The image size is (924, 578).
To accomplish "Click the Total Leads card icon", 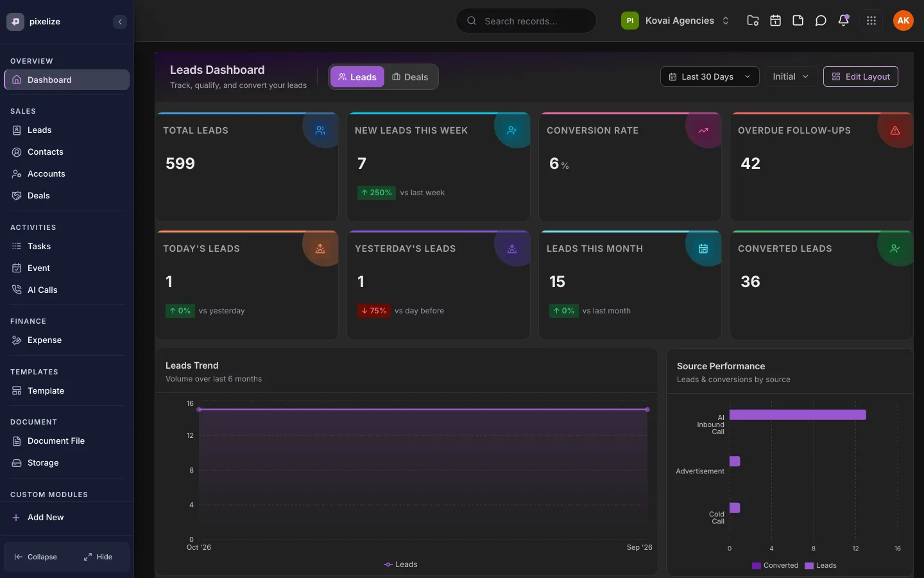I will pyautogui.click(x=320, y=130).
